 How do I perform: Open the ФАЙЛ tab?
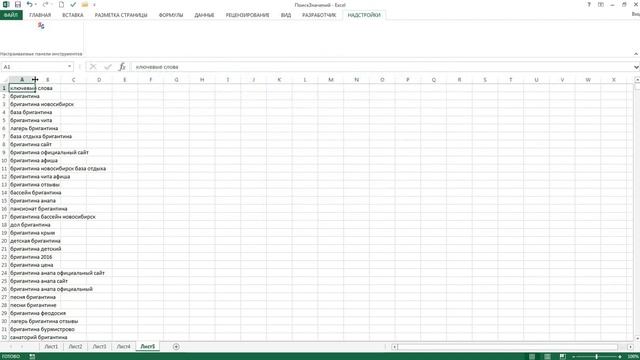tap(11, 15)
